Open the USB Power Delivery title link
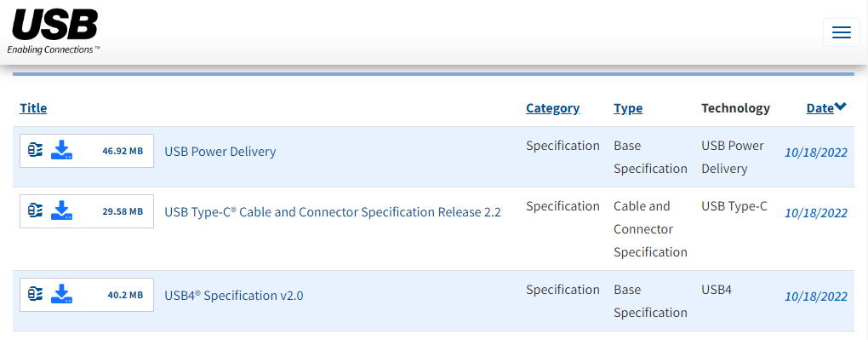868x340 pixels. point(220,152)
